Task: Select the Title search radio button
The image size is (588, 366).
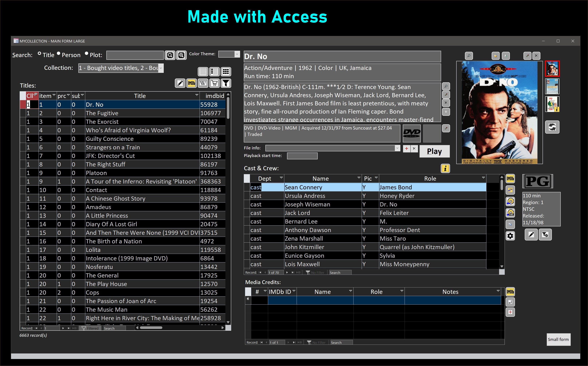Action: click(39, 54)
